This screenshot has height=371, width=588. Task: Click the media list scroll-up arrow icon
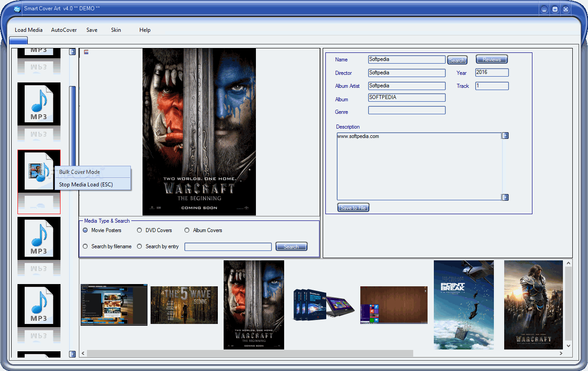pyautogui.click(x=72, y=52)
